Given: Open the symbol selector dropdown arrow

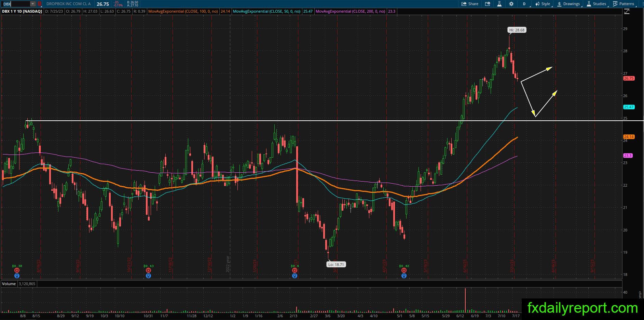Looking at the screenshot, I should 33,4.
